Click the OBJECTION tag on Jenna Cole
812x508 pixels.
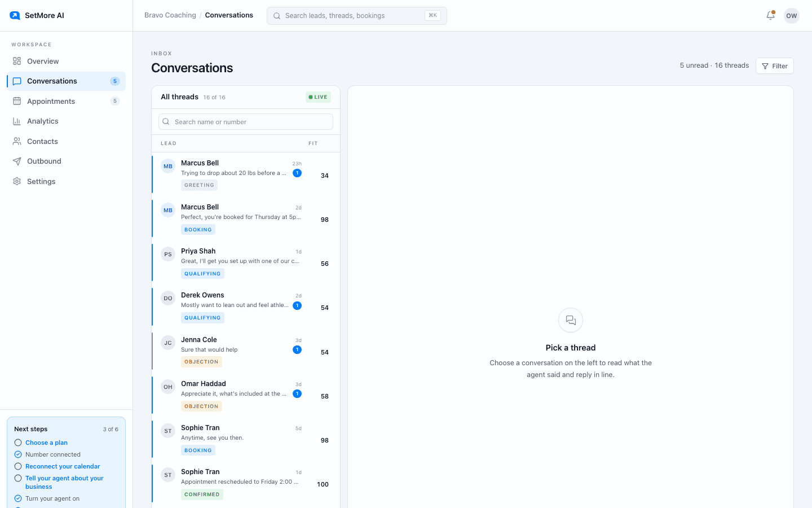201,362
